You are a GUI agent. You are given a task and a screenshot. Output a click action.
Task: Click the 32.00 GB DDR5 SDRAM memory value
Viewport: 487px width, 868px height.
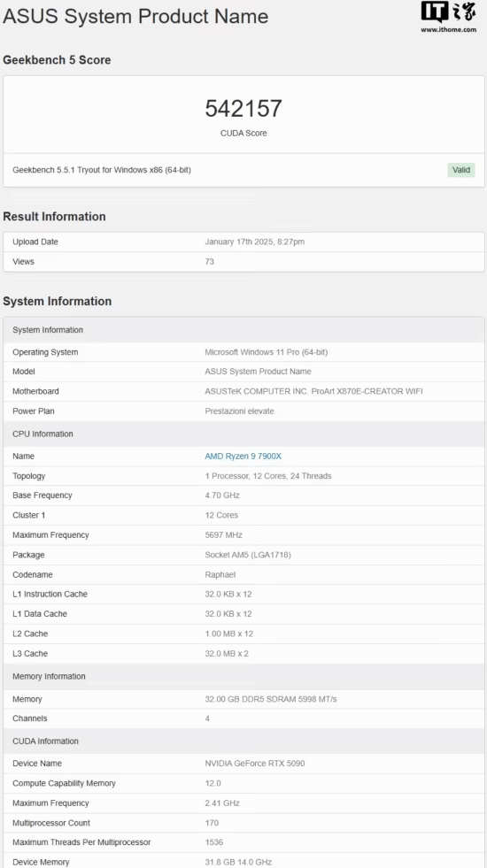coord(271,699)
